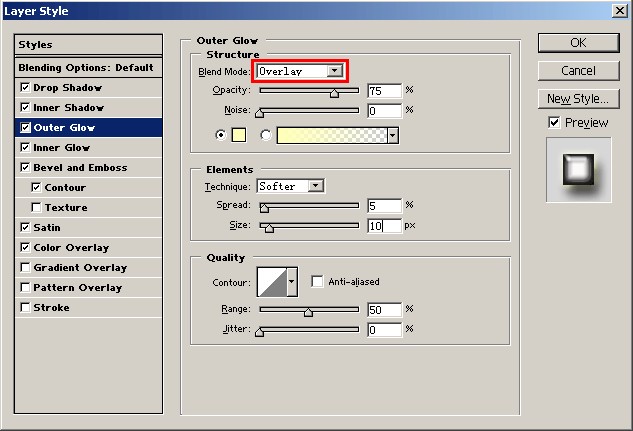This screenshot has height=431, width=633.
Task: Enable the Texture checkbox
Action: [x=37, y=208]
